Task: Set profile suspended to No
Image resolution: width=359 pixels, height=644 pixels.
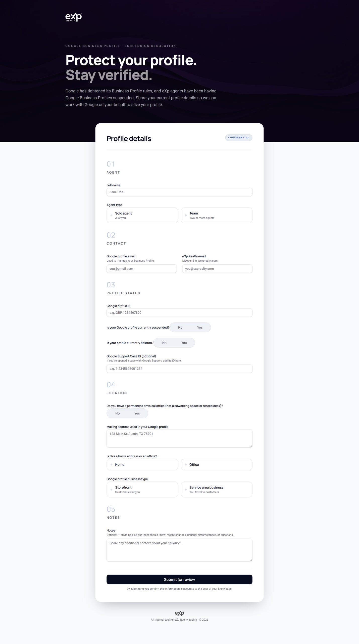Action: tap(180, 327)
